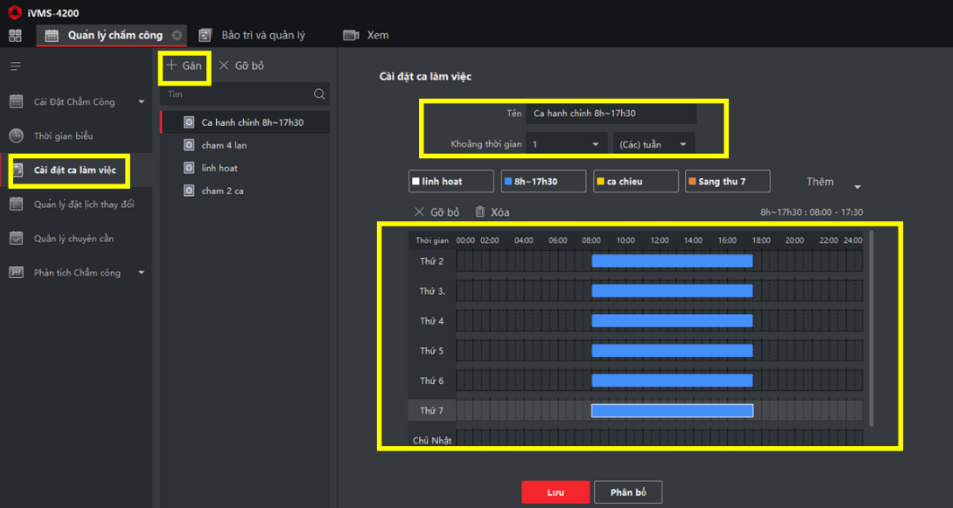Click the Tên input field
953x508 pixels.
610,114
